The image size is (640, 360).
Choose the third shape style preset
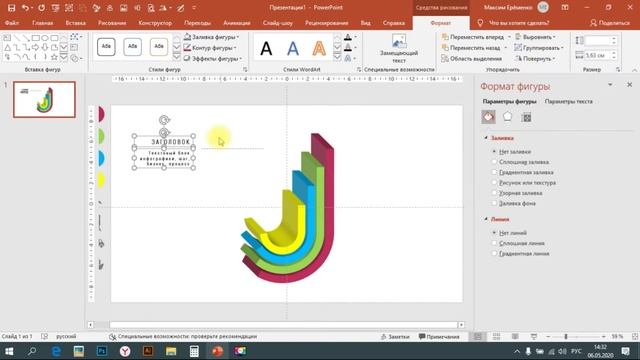point(158,47)
